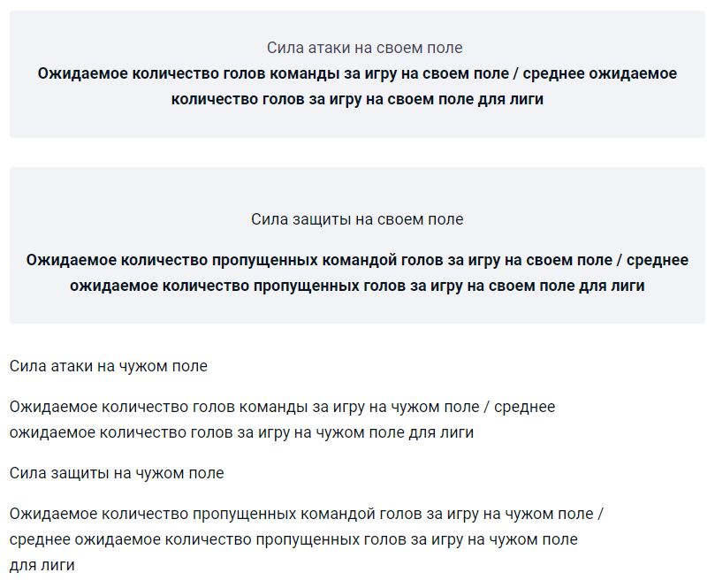The image size is (715, 588).
Task: Click the paragraph 'Ожидаемое количество голов команды за игру на чужом поле'
Action: [244, 407]
